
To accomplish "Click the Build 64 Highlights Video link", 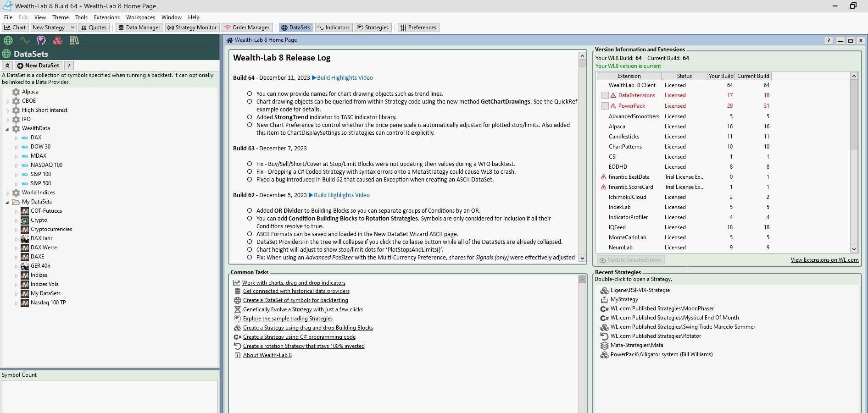I will 342,78.
